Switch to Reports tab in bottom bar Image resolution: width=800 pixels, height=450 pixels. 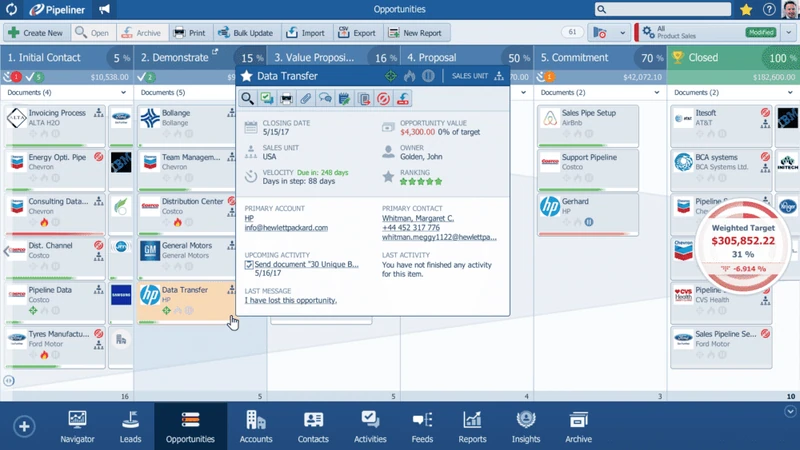pos(472,427)
